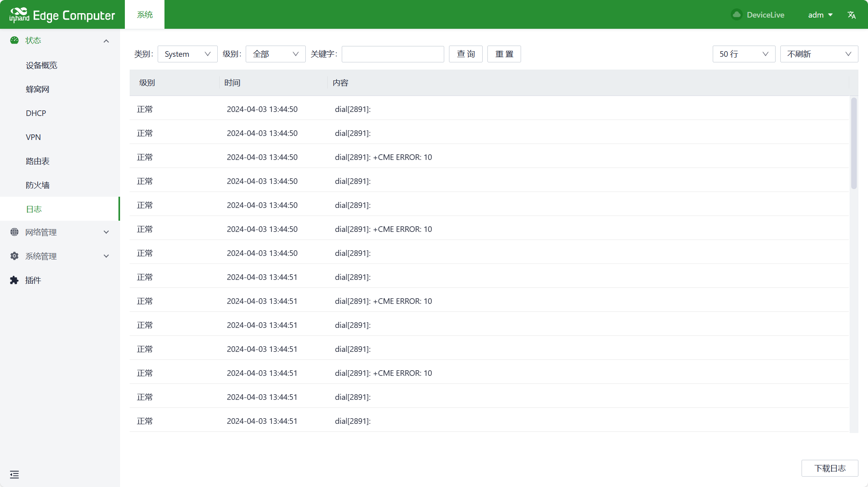
Task: Click the network management globe icon
Action: 14,232
